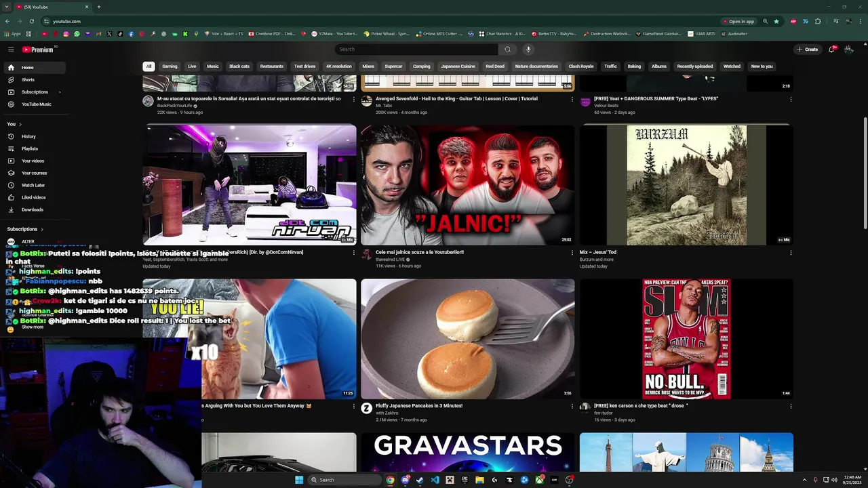
Task: Open Windows Start menu
Action: click(299, 480)
